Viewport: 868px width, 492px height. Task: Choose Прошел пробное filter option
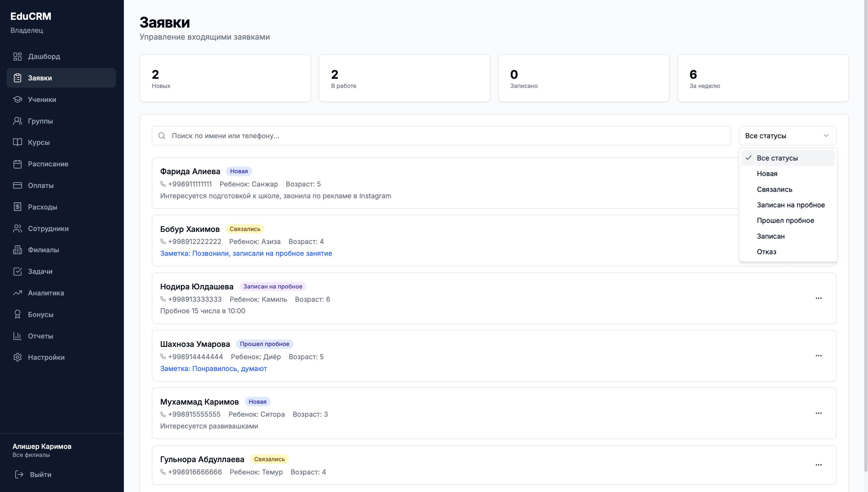788,220
